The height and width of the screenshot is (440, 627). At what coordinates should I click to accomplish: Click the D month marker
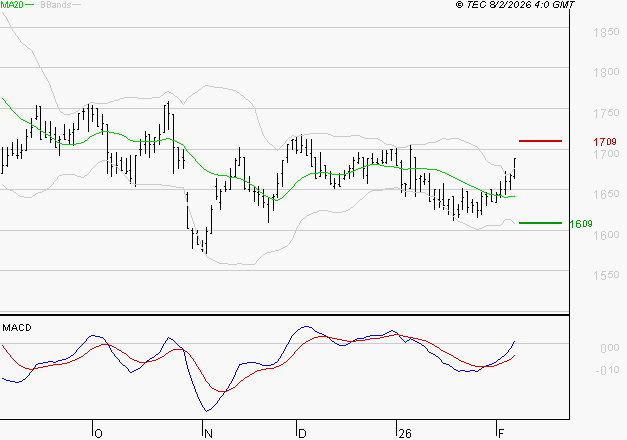[302, 434]
